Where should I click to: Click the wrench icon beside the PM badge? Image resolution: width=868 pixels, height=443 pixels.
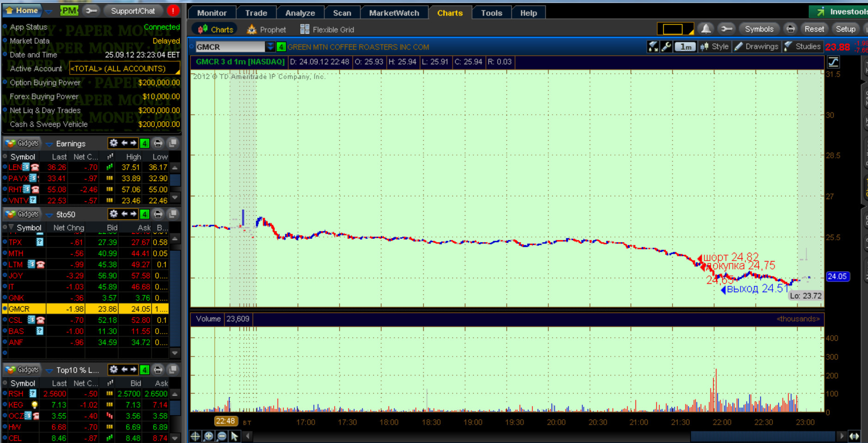(x=92, y=11)
